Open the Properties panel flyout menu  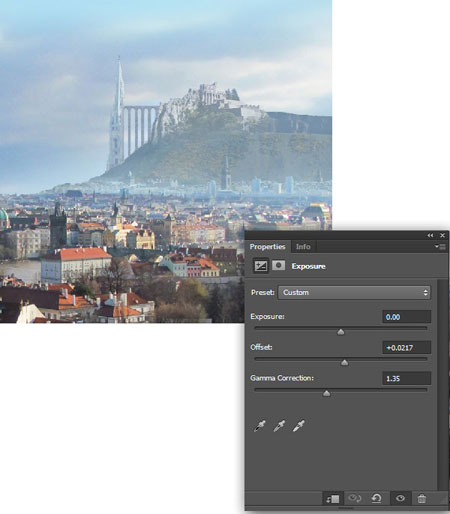click(440, 247)
